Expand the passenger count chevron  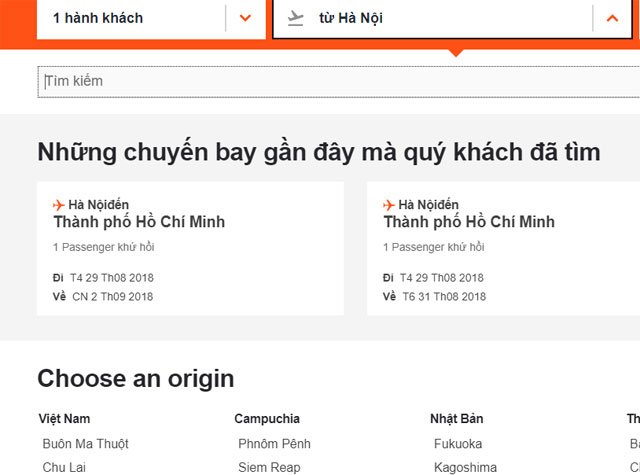245,18
